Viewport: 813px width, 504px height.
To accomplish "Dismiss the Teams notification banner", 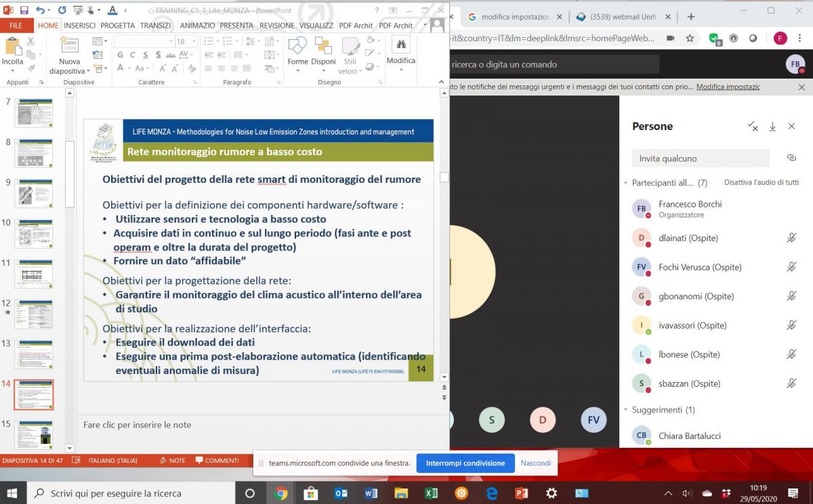I will (801, 87).
